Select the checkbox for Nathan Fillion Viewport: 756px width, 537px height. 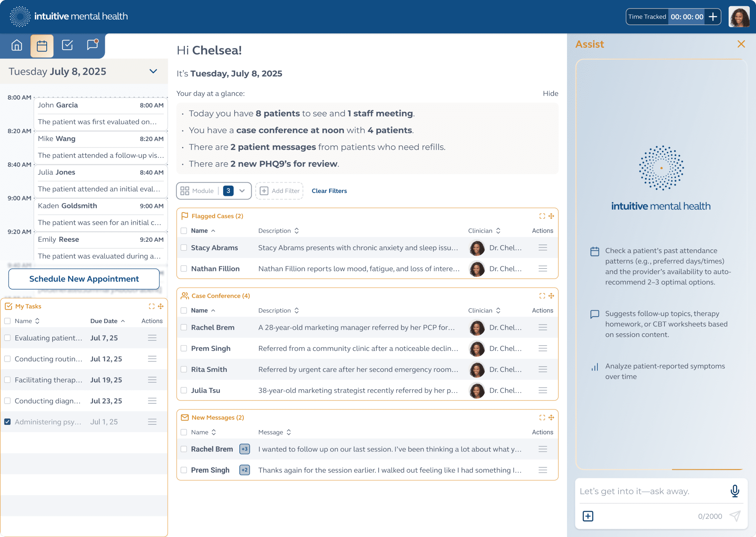pos(184,268)
